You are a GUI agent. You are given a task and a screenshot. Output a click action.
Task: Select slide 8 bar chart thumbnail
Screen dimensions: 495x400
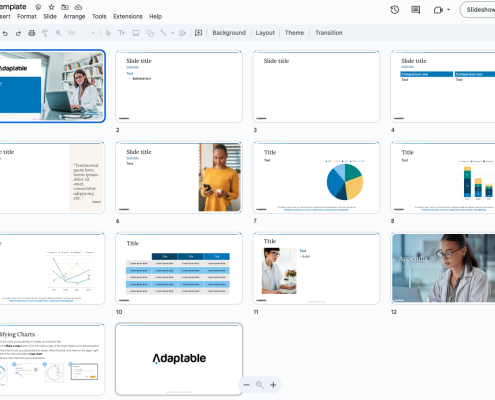443,177
